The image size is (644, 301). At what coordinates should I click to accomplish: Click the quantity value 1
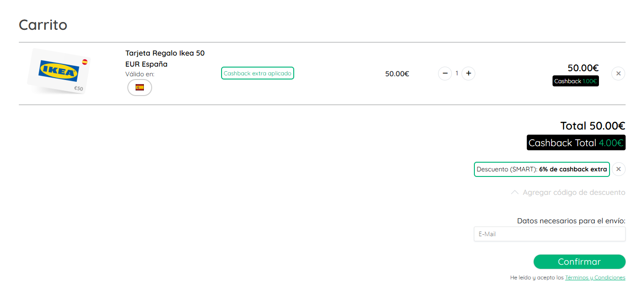pyautogui.click(x=457, y=74)
